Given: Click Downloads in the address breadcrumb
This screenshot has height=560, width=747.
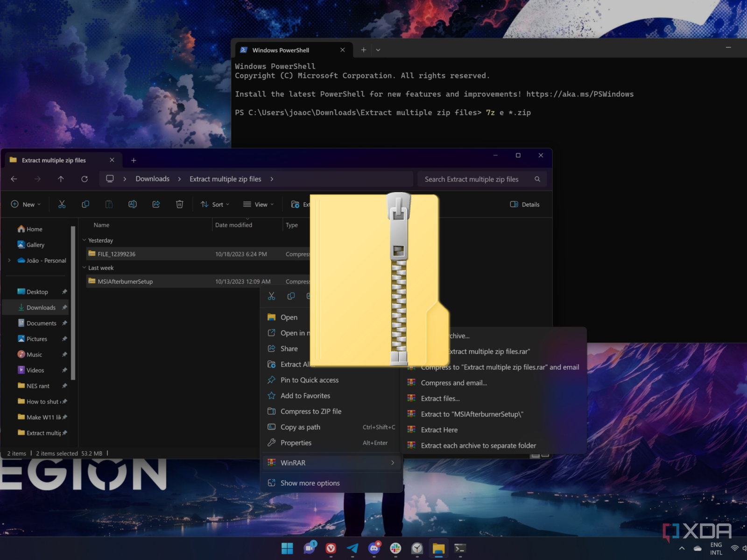Looking at the screenshot, I should [x=152, y=179].
